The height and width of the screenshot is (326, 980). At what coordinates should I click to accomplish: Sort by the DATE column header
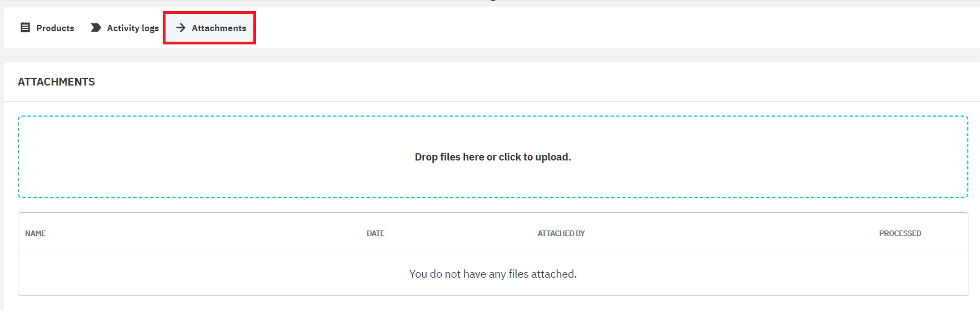pyautogui.click(x=376, y=233)
